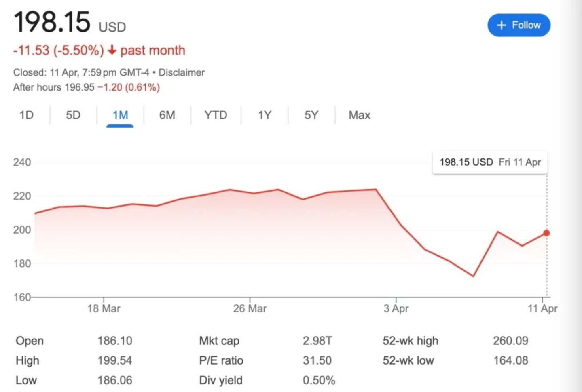The height and width of the screenshot is (392, 582).
Task: Click the Mkt cap label
Action: coord(219,341)
